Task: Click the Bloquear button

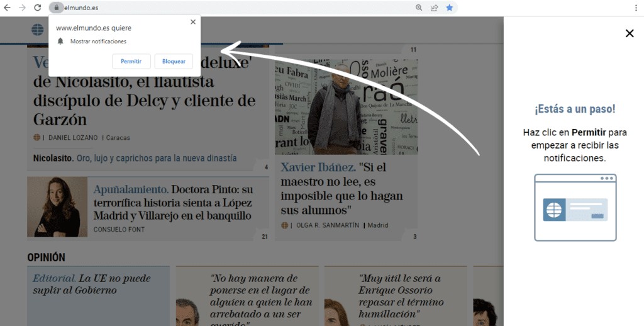Action: [x=174, y=61]
